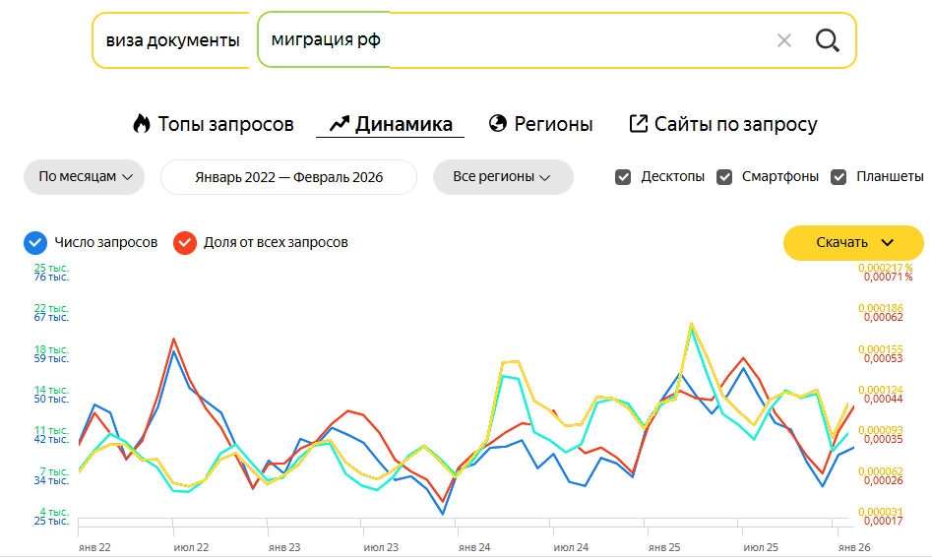
Task: Toggle the blue Число запросов series checkmark
Action: (x=35, y=242)
